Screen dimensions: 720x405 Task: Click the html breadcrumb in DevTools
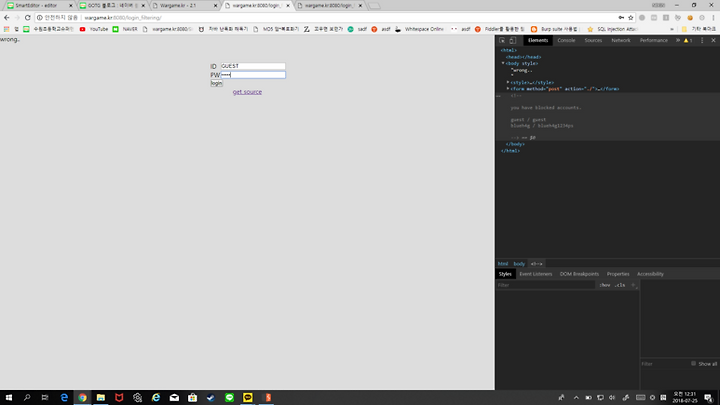pos(503,264)
